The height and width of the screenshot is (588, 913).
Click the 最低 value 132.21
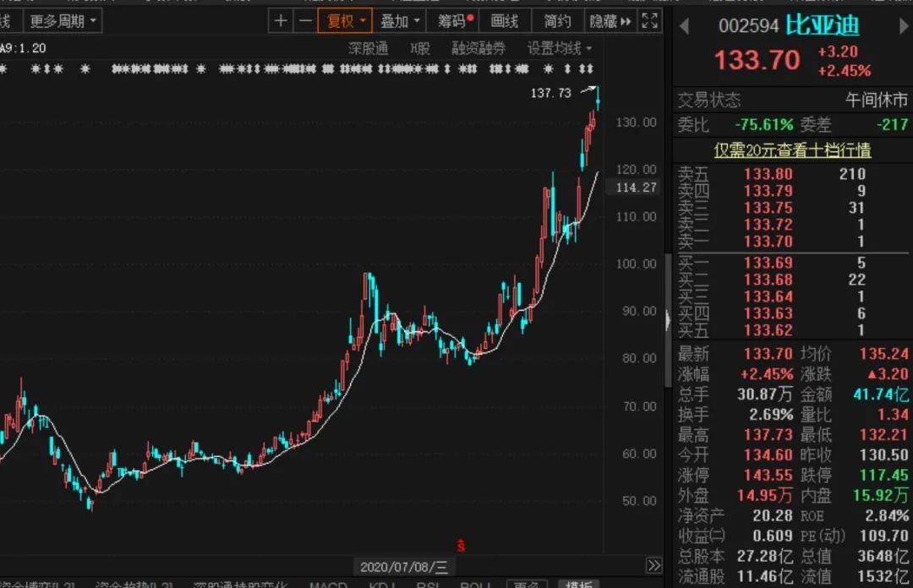[884, 435]
